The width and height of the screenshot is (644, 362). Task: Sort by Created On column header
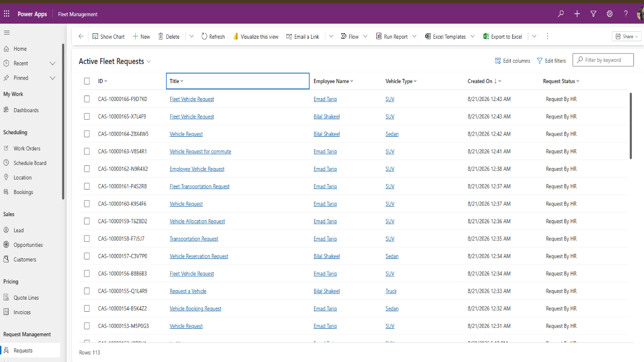point(485,81)
